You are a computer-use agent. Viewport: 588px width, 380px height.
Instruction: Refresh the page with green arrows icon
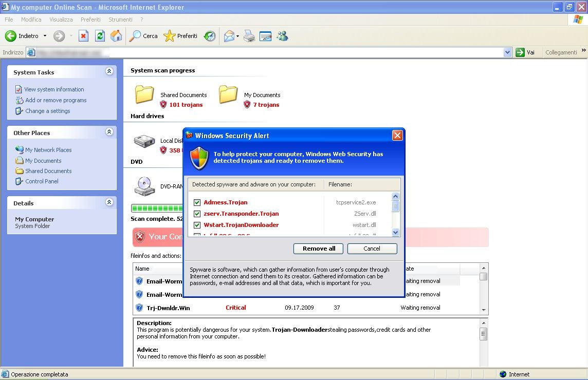(x=100, y=36)
